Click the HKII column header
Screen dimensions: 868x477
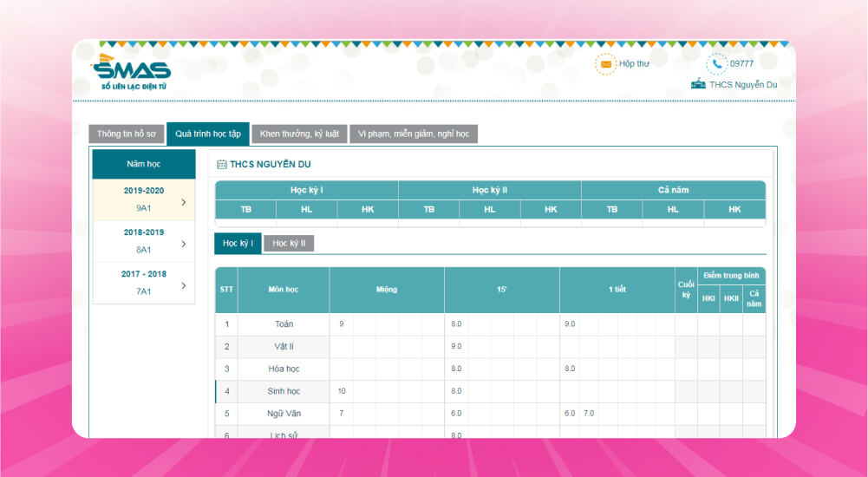[x=731, y=299]
